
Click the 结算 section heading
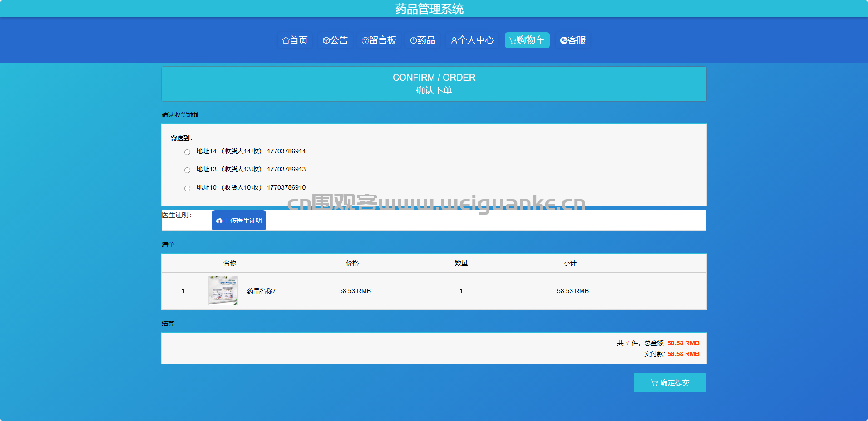coord(168,323)
